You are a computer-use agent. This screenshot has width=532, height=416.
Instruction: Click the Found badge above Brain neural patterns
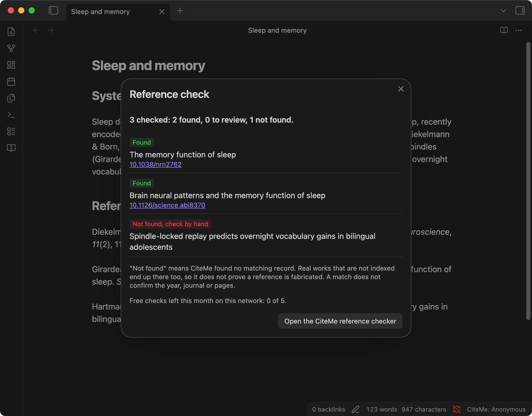(x=142, y=183)
